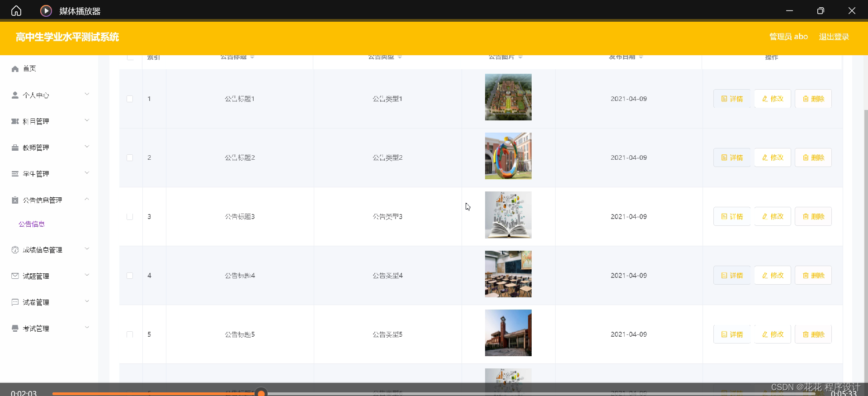This screenshot has width=868, height=396.
Task: Tick the checkbox for row 5
Action: (x=130, y=334)
